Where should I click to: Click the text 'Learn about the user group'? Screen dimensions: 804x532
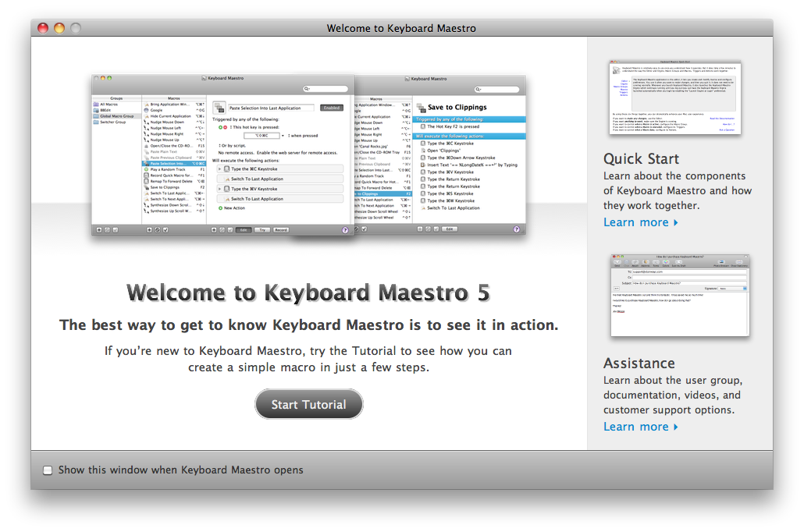click(x=673, y=381)
